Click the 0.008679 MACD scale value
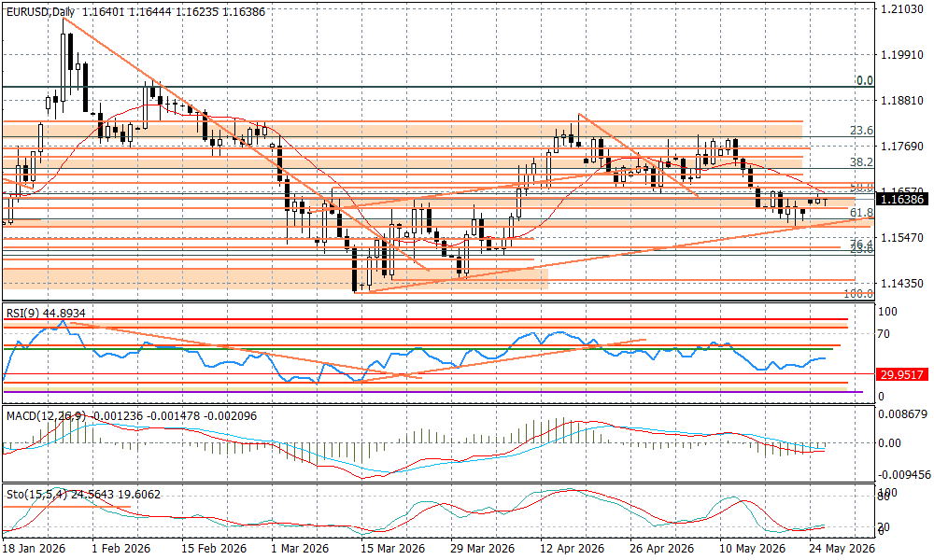This screenshot has height=560, width=934. (x=903, y=413)
